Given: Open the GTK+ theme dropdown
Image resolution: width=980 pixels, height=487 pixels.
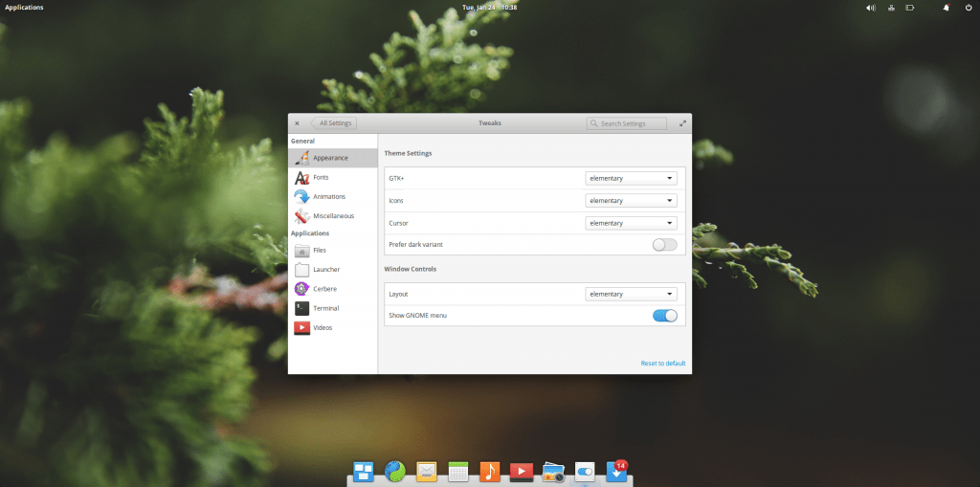Looking at the screenshot, I should (x=631, y=178).
